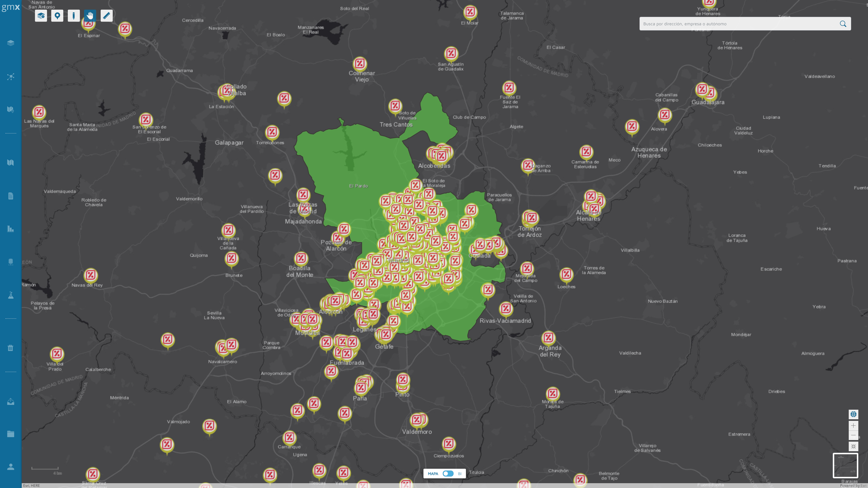The width and height of the screenshot is (868, 488).
Task: Open the layers panel in sidebar
Action: [x=10, y=43]
